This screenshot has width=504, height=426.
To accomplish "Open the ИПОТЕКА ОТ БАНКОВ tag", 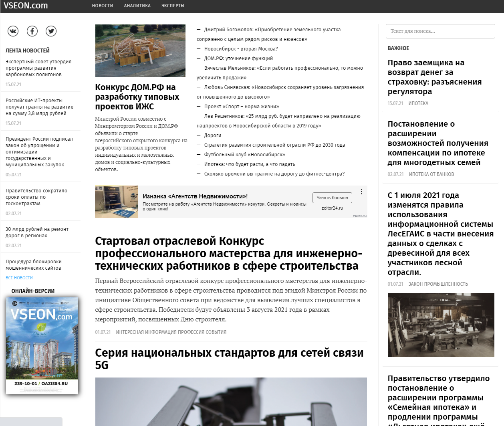I will click(x=431, y=174).
